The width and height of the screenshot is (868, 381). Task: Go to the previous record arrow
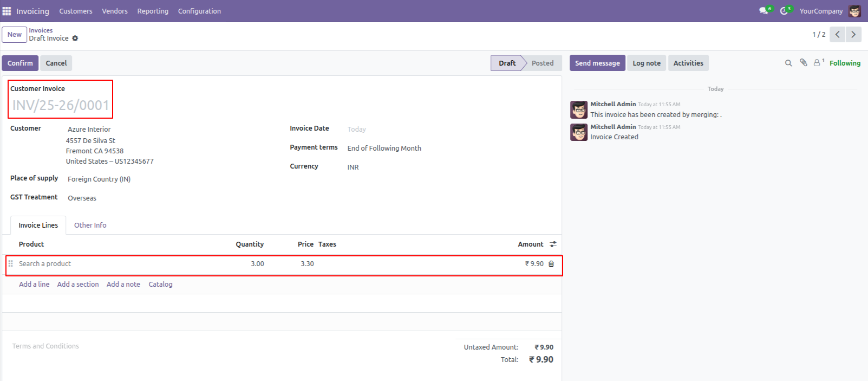(x=838, y=34)
